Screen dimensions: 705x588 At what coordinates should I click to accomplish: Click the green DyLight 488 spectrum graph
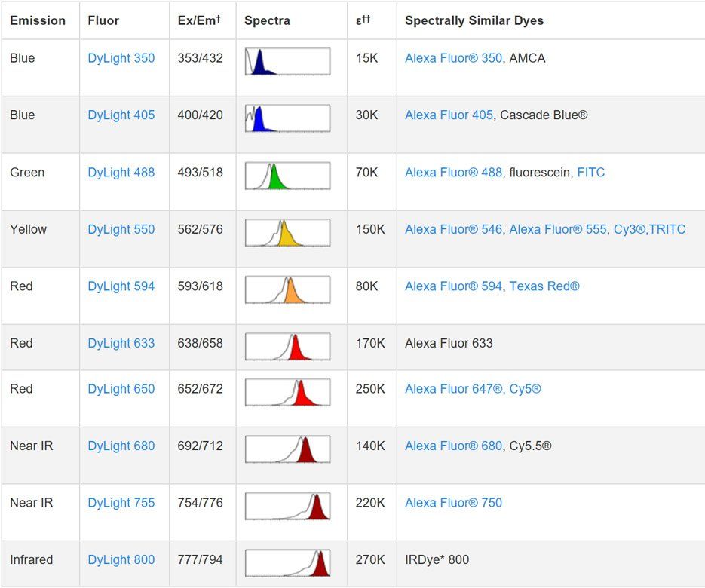tap(287, 176)
